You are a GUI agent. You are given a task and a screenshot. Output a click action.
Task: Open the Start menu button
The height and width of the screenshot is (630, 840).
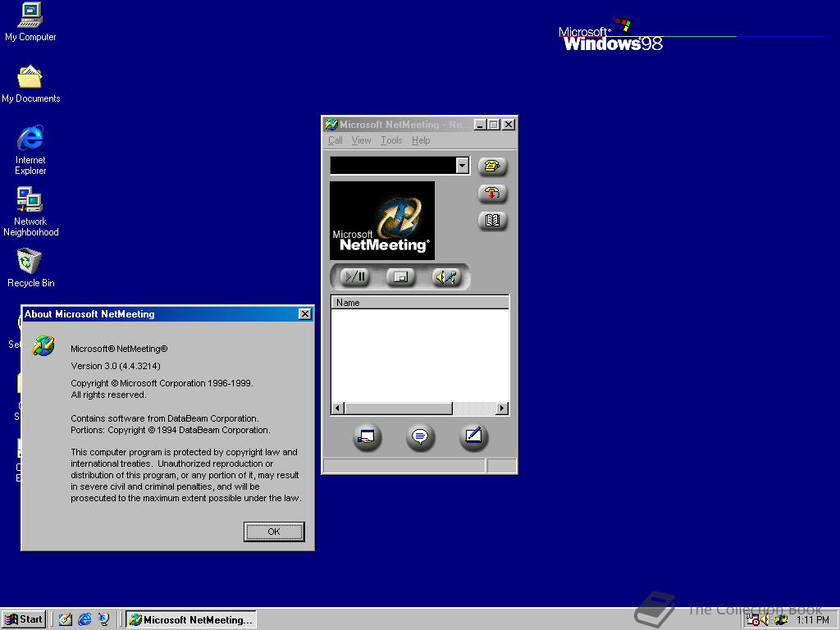[x=24, y=619]
